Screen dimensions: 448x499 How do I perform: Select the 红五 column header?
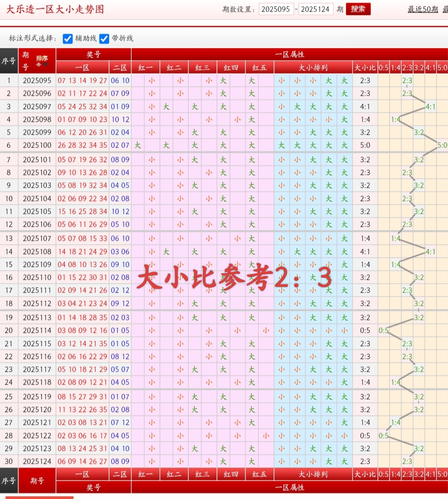coord(259,67)
